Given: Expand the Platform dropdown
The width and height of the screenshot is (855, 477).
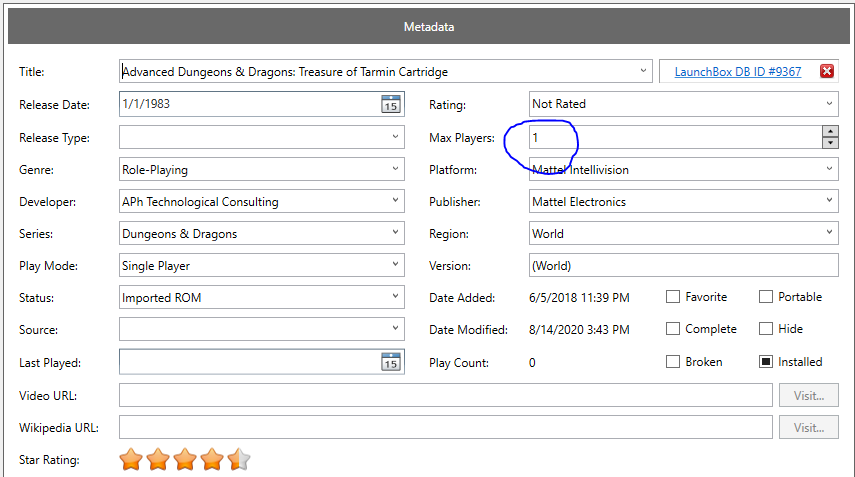Looking at the screenshot, I should click(829, 169).
